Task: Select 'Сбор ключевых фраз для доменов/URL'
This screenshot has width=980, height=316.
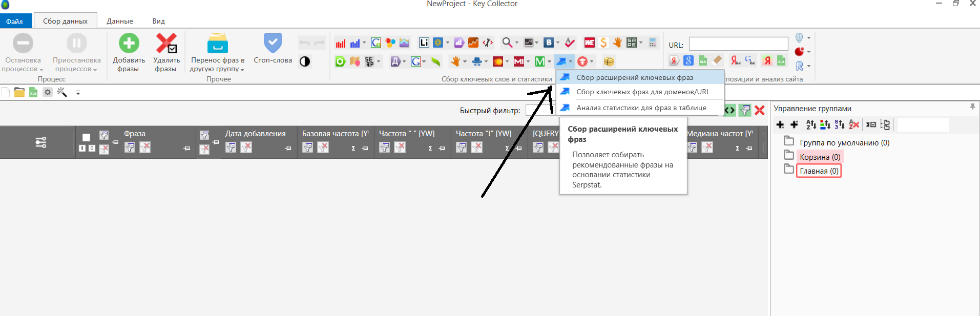Action: click(643, 92)
